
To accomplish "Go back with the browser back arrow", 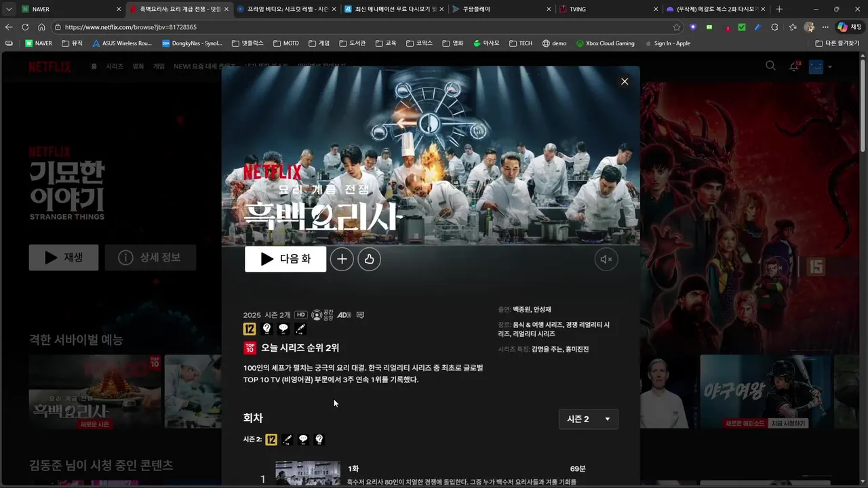I will point(9,27).
